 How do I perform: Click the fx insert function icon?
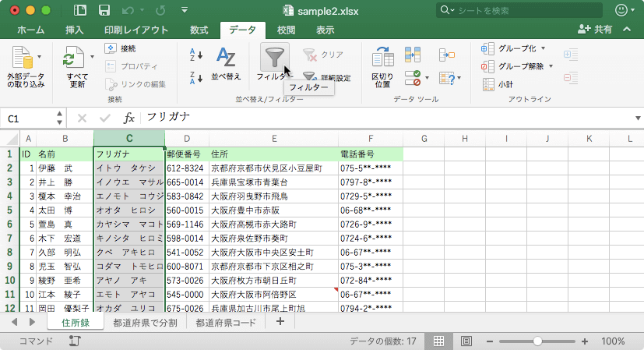click(x=129, y=118)
